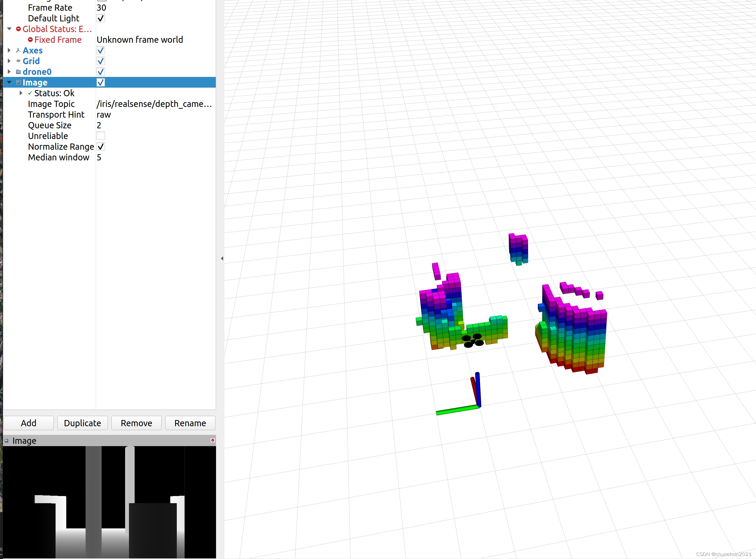Toggle the Default Light checkbox
Viewport: 756px width, 559px height.
100,18
